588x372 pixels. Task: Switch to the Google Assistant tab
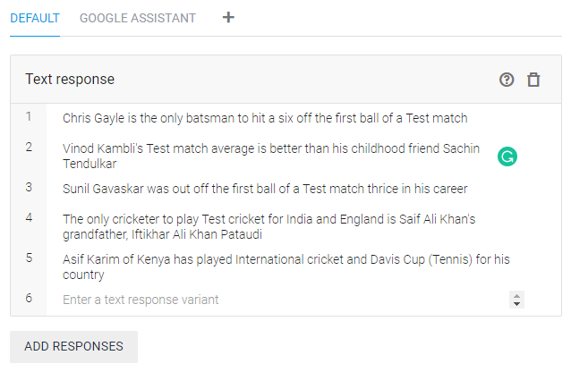click(x=138, y=18)
